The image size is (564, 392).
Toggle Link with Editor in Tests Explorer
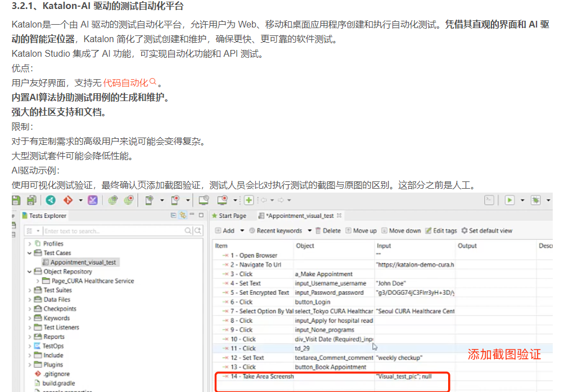point(183,215)
